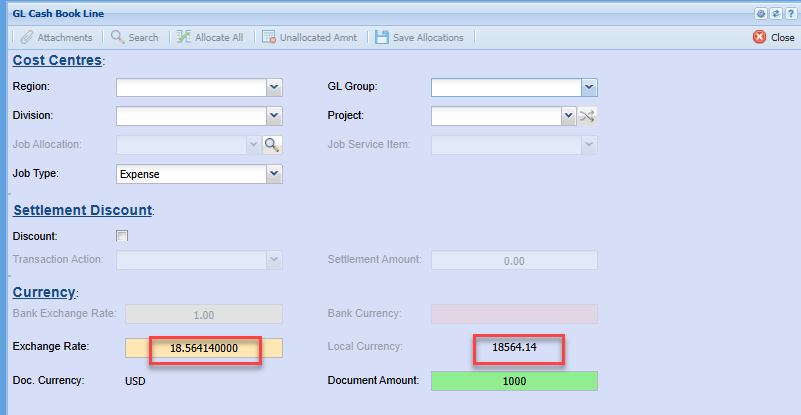The width and height of the screenshot is (801, 415).
Task: Click the orange Exchange Rate field
Action: pyautogui.click(x=204, y=348)
